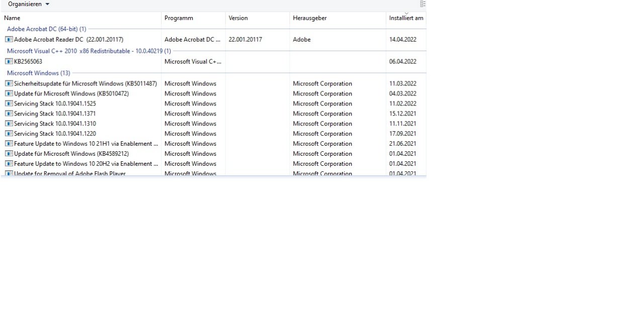
Task: Click the Update KB4589212 row icon
Action: (9, 154)
